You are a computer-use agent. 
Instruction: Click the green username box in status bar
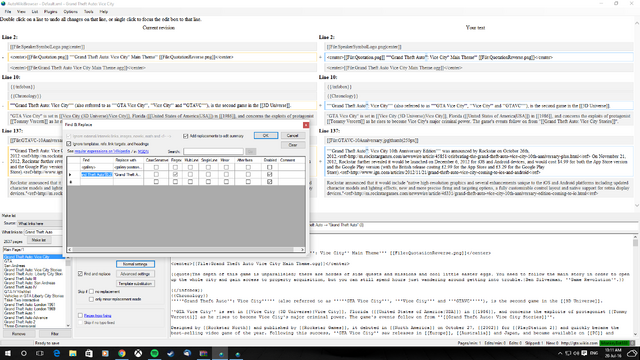point(615,343)
